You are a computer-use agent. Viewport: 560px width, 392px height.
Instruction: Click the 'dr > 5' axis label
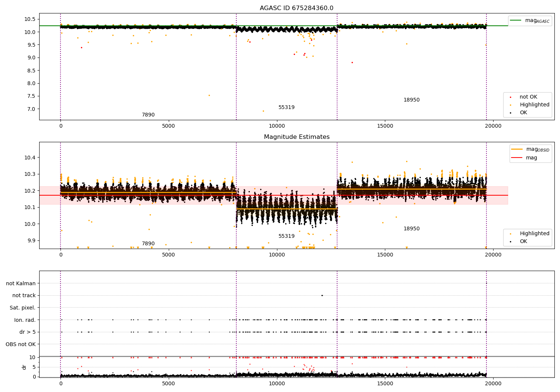pyautogui.click(x=28, y=332)
